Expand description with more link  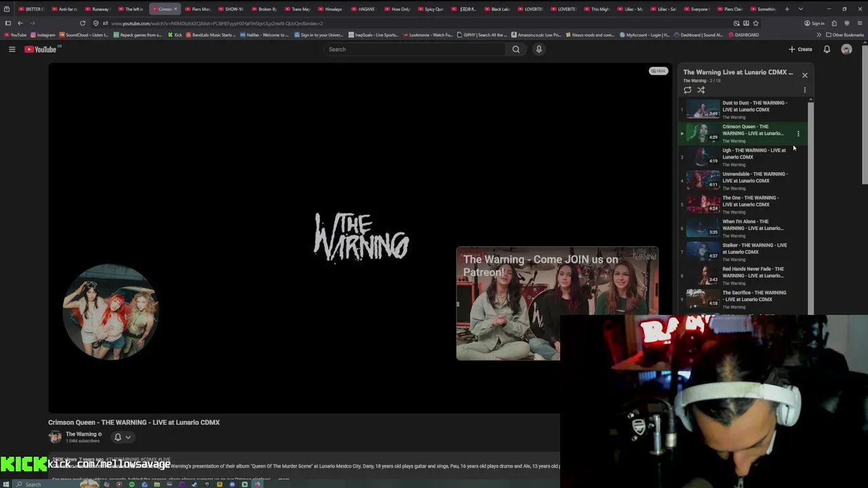[283, 479]
